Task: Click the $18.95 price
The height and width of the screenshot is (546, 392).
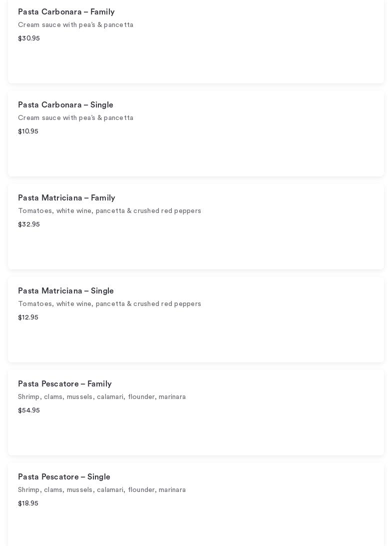Action: pos(28,503)
